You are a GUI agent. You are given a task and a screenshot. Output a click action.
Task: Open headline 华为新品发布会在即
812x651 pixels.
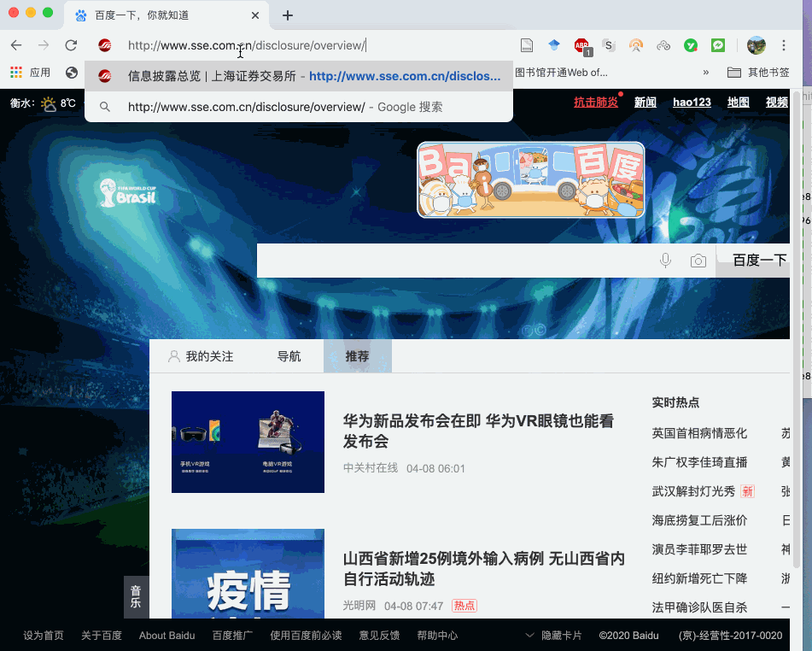[478, 431]
